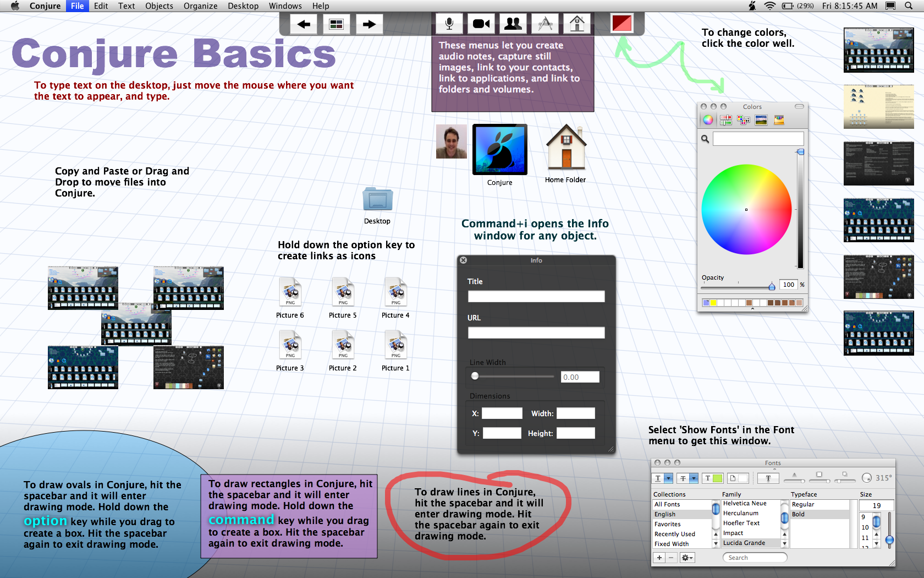Click the Width field in Info window
The height and width of the screenshot is (578, 924).
pyautogui.click(x=576, y=413)
